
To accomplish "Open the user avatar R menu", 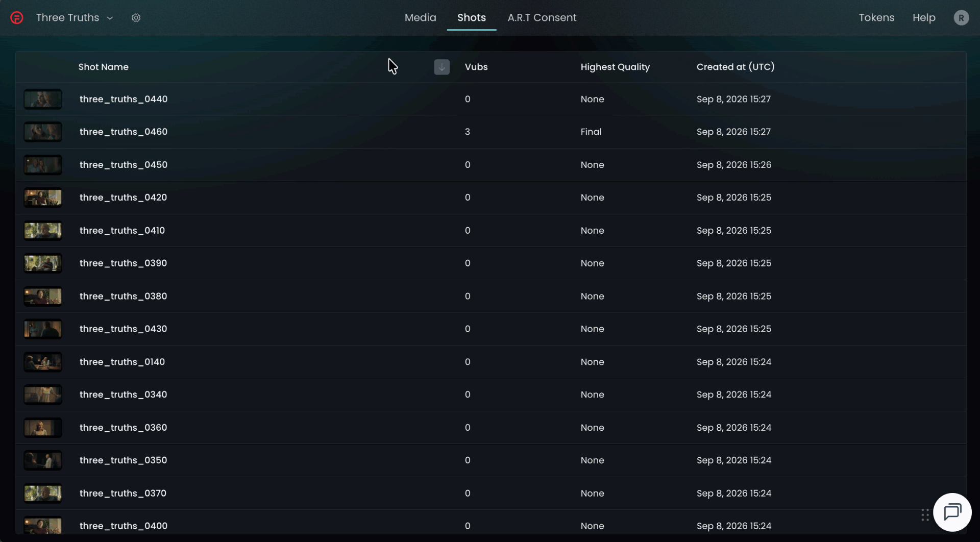I will click(961, 18).
